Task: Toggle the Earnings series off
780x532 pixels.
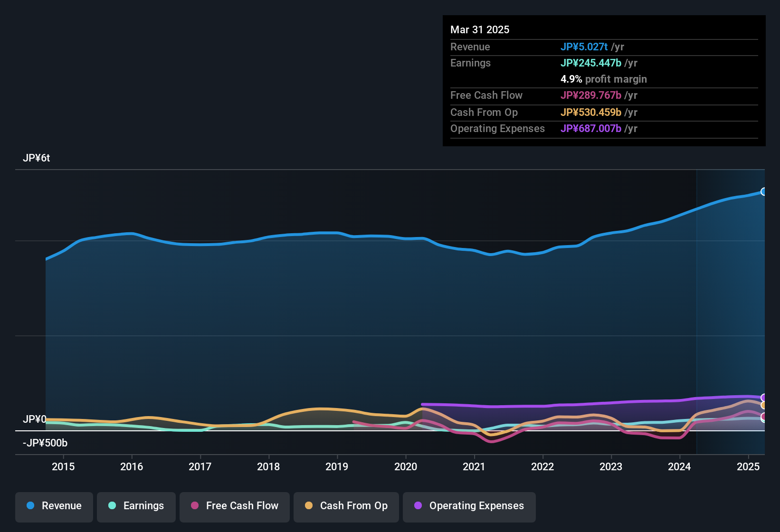Action: pyautogui.click(x=136, y=506)
